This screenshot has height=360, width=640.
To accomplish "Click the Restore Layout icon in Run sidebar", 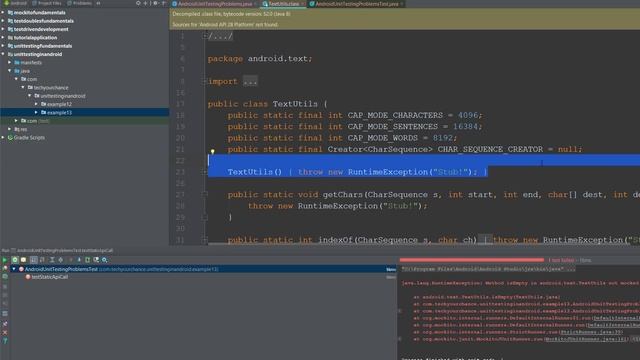I will 5,313.
